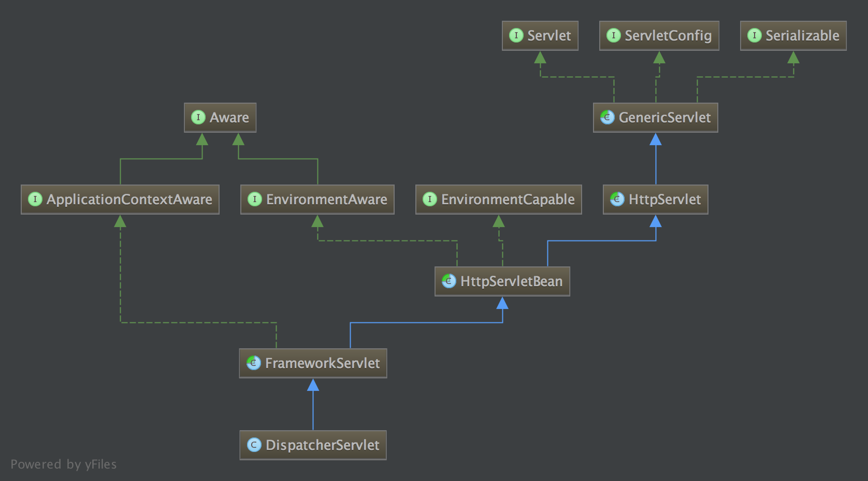868x481 pixels.
Task: Click the blue arrow from HttpServlet to GenericServlet
Action: pos(656,159)
